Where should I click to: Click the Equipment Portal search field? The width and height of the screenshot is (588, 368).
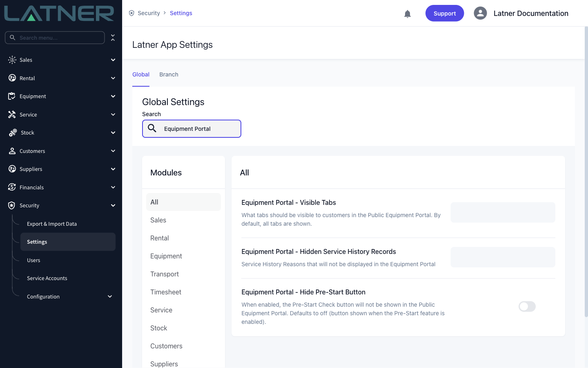tap(192, 129)
